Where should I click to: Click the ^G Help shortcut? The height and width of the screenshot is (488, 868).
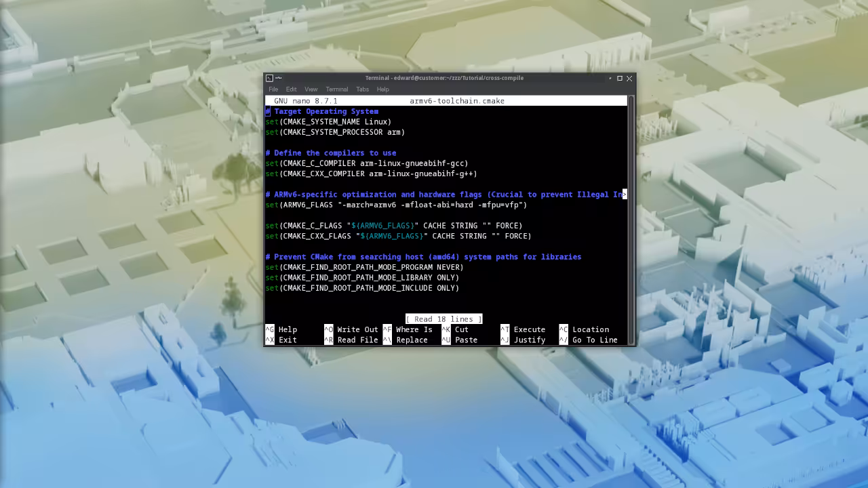pyautogui.click(x=281, y=329)
